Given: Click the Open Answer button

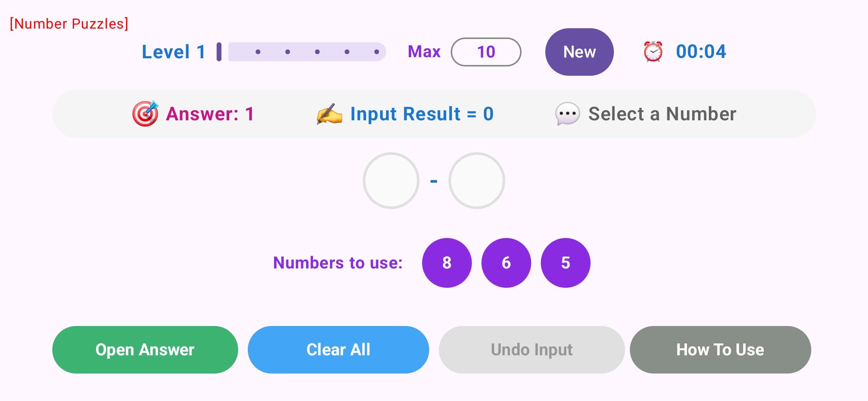Looking at the screenshot, I should pos(145,350).
